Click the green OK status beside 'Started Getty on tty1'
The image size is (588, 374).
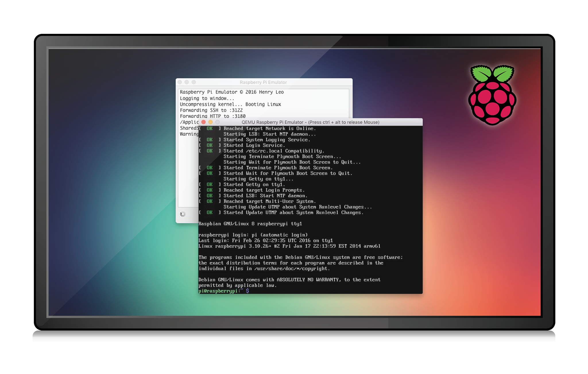coord(210,185)
